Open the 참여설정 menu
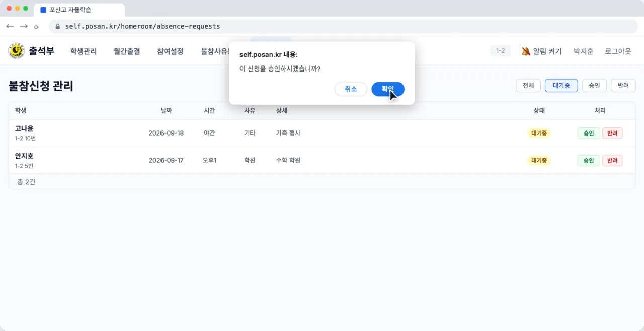This screenshot has width=644, height=331. tap(170, 51)
